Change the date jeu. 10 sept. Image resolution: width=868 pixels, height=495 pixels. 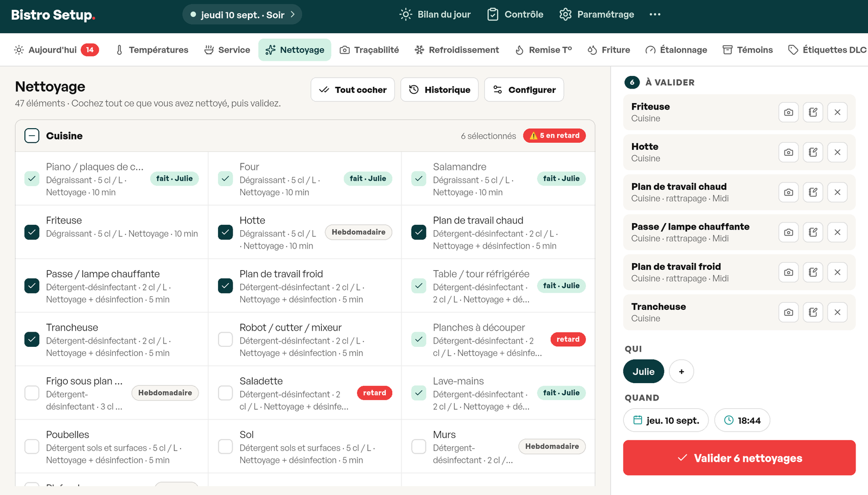pos(666,420)
